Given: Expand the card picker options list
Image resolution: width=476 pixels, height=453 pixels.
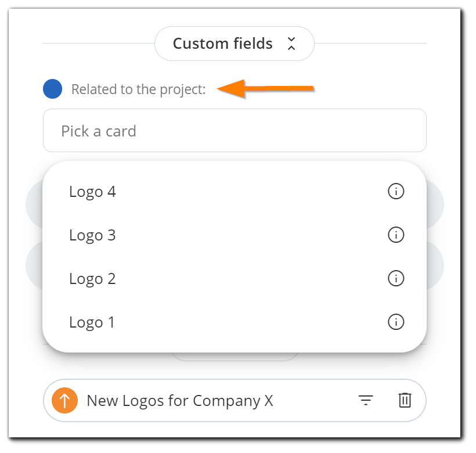Looking at the screenshot, I should [x=235, y=131].
